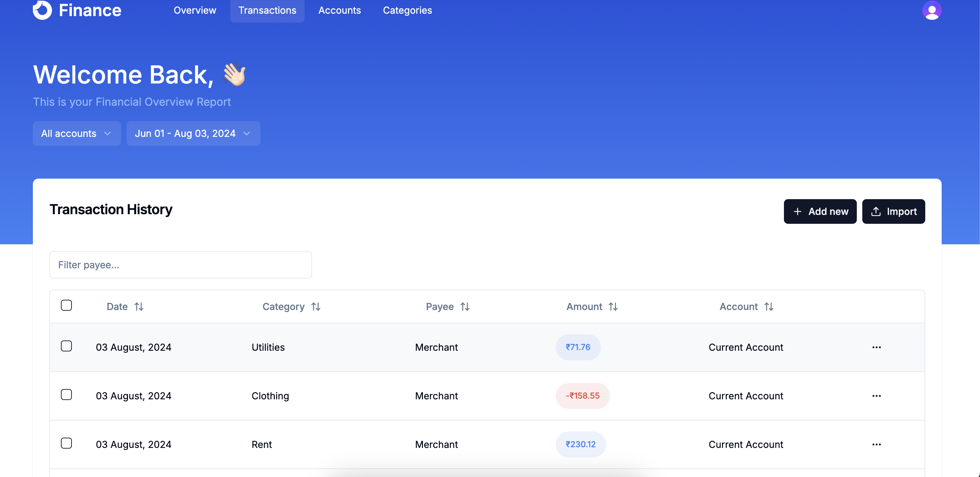Click the Filter payee input field
Viewport: 980px width, 477px height.
pos(180,265)
